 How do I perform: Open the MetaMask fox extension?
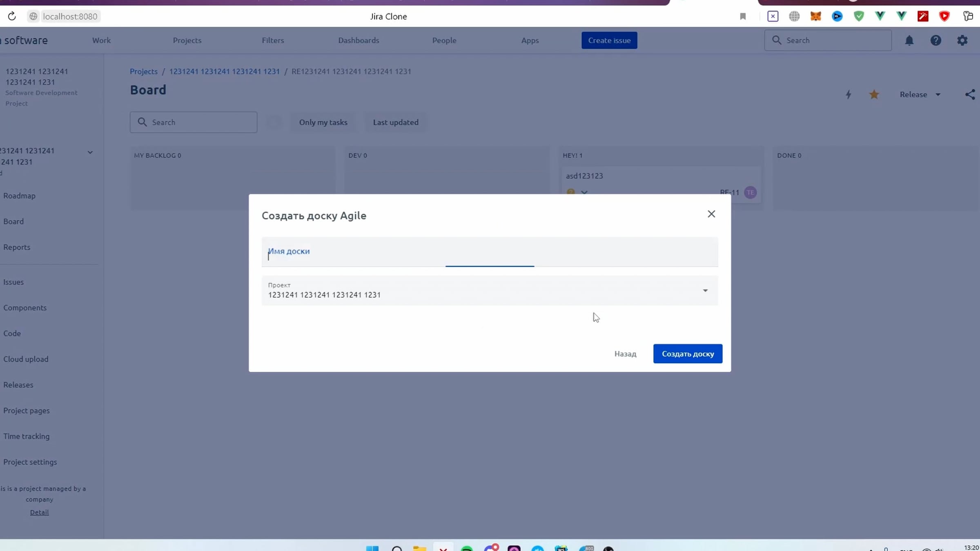coord(815,16)
